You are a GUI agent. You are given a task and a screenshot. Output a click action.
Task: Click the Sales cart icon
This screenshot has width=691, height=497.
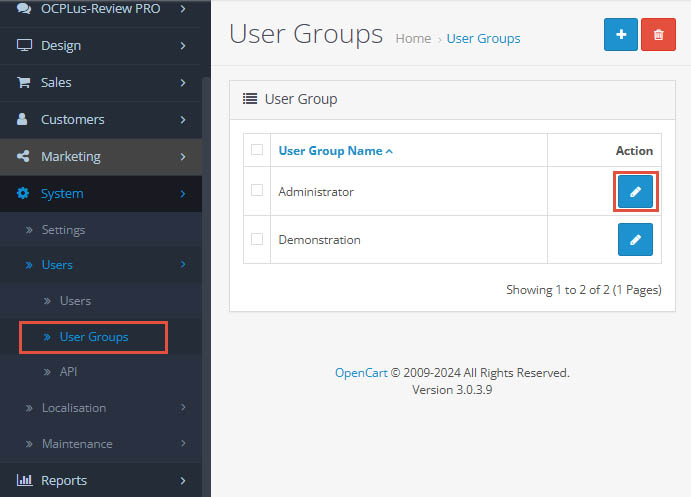click(x=23, y=82)
